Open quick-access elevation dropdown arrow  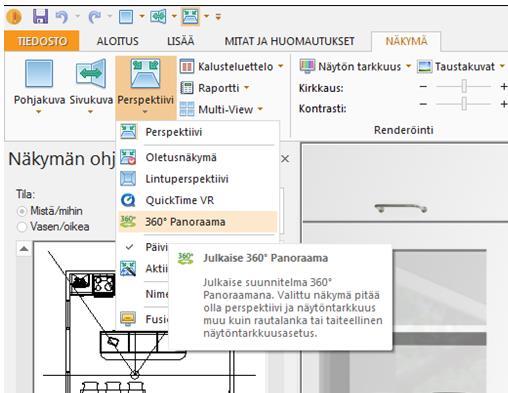coord(174,16)
